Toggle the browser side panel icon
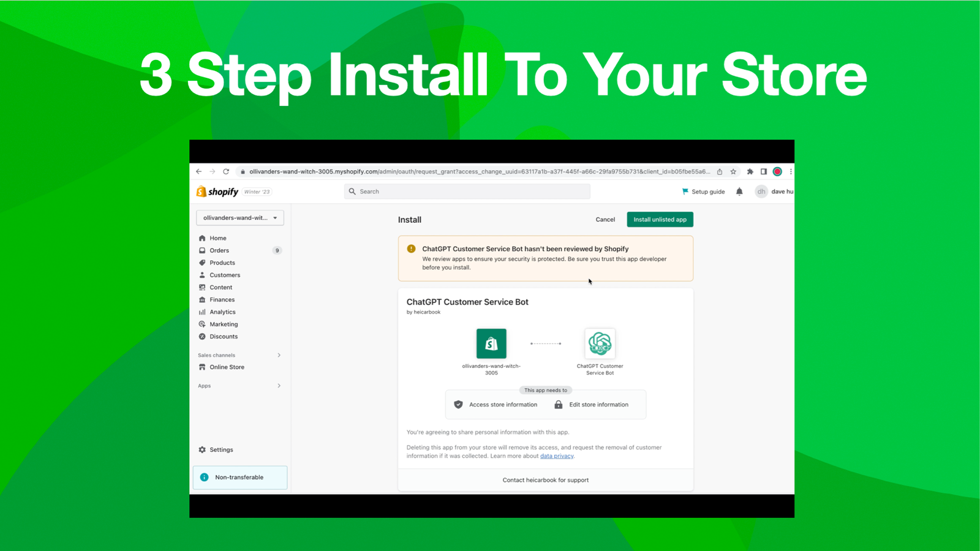Screen dimensions: 980x551 tap(764, 171)
